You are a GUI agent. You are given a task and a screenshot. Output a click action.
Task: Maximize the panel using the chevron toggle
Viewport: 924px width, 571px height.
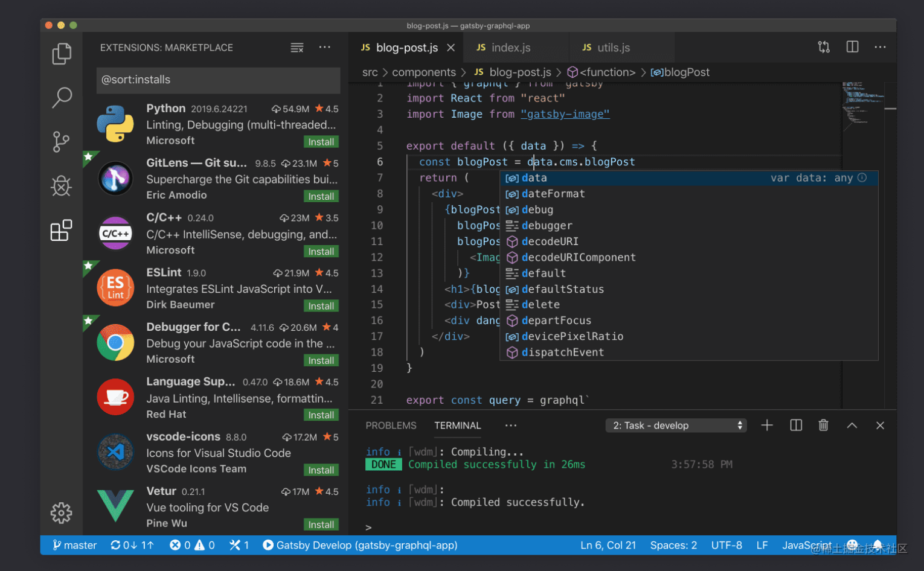click(x=852, y=425)
